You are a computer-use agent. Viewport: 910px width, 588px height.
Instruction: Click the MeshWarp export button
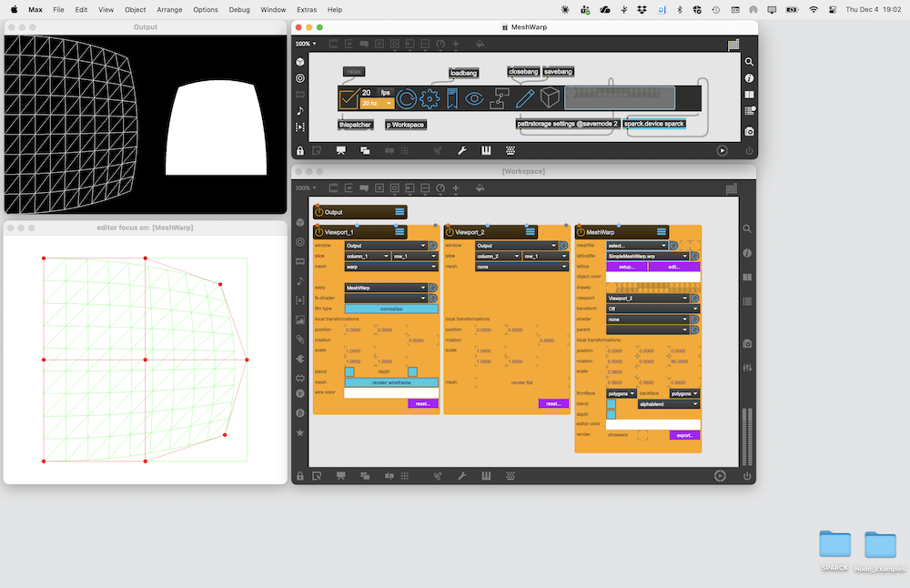pyautogui.click(x=684, y=435)
